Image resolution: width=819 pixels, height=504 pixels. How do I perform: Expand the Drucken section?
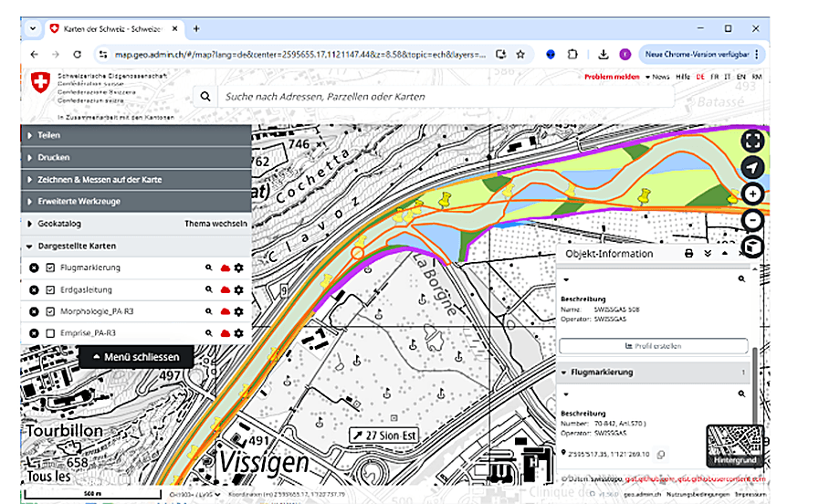pos(136,157)
